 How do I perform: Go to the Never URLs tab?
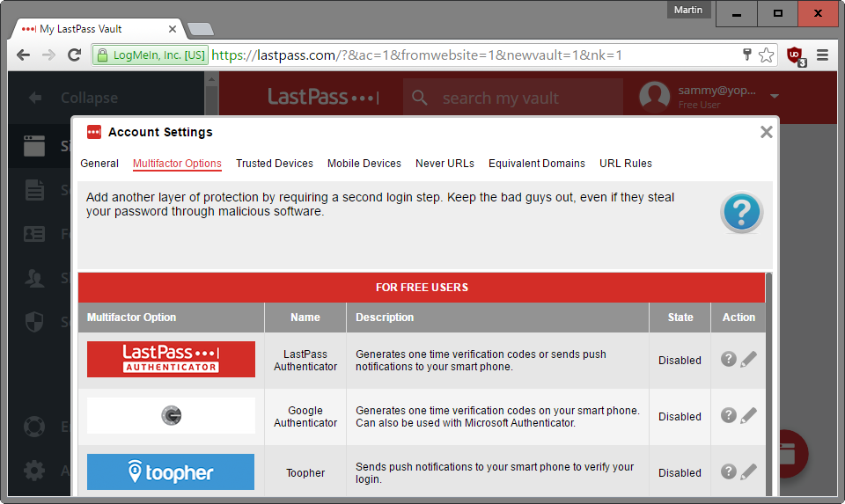pyautogui.click(x=445, y=163)
